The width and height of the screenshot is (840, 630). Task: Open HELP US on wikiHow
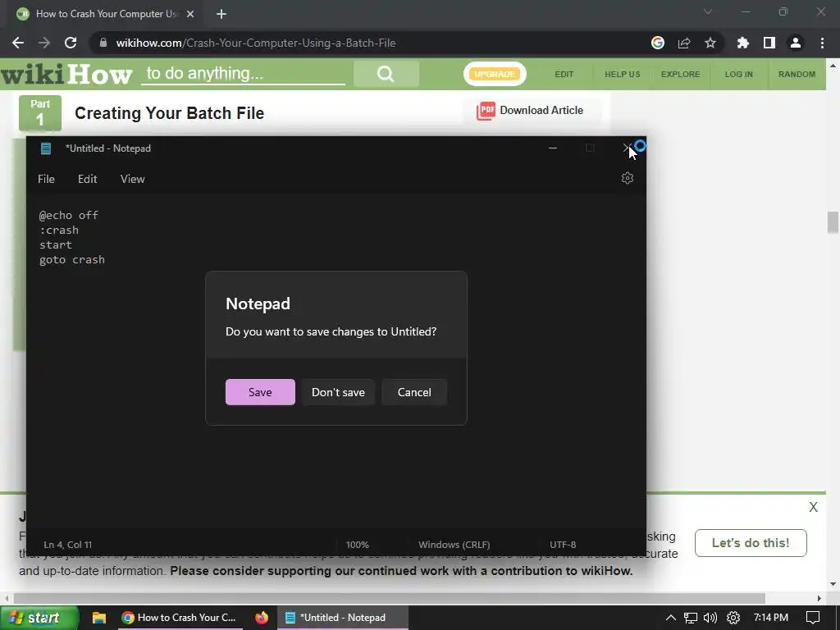[x=623, y=74]
